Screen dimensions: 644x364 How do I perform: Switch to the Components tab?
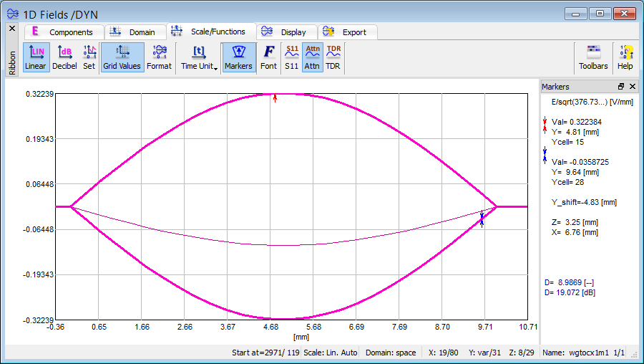pyautogui.click(x=64, y=32)
